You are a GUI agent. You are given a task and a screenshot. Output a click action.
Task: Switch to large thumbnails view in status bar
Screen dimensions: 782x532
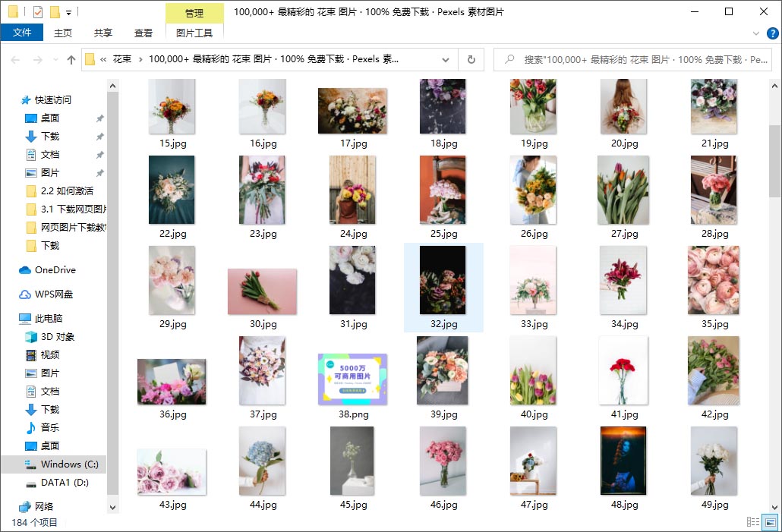770,522
